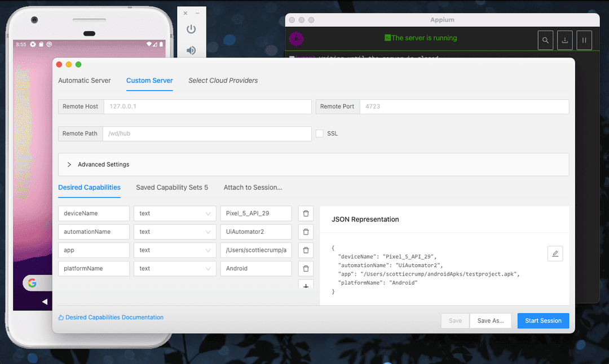Viewport: 609px width, 364px height.
Task: Click trash icon for app capability
Action: point(306,250)
